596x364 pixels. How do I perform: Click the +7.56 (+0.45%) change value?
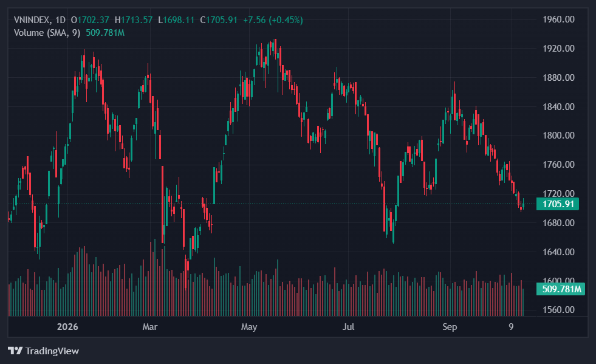pos(273,20)
